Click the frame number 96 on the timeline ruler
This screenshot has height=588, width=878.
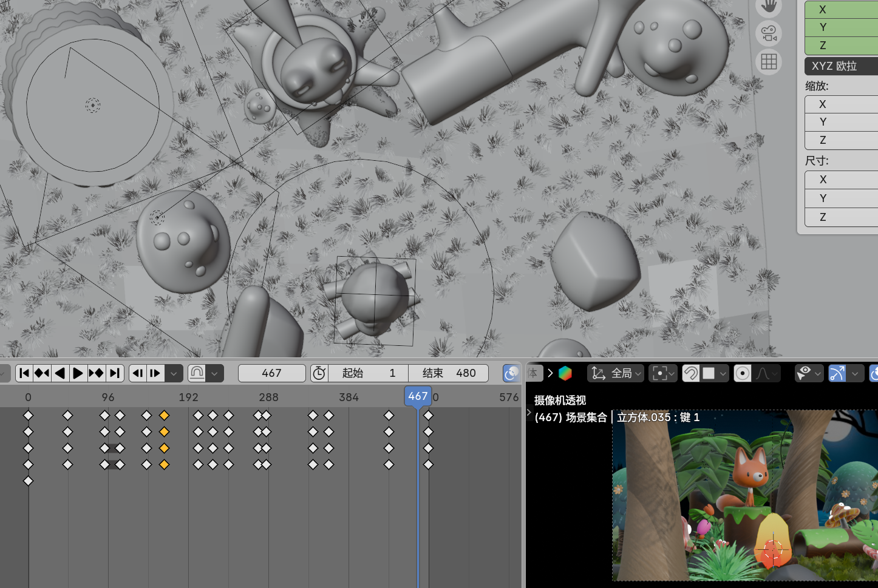click(108, 397)
